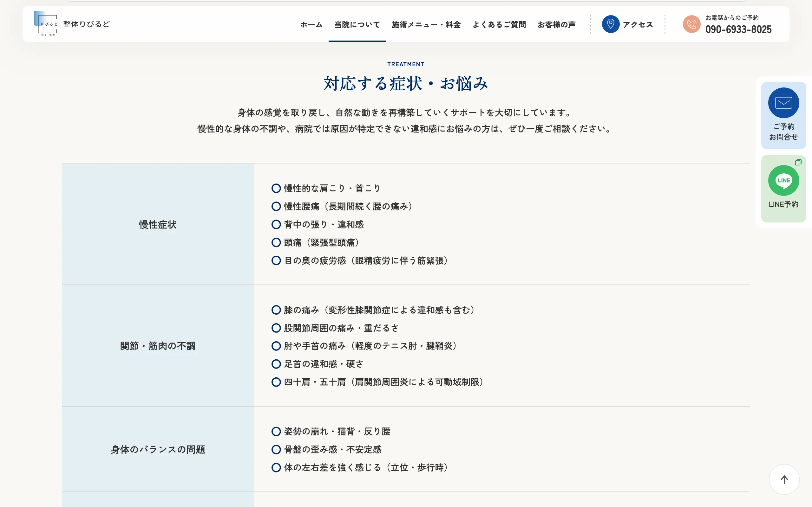Open the ご予約お問合せ floating panel
The image size is (812, 507).
(x=783, y=116)
